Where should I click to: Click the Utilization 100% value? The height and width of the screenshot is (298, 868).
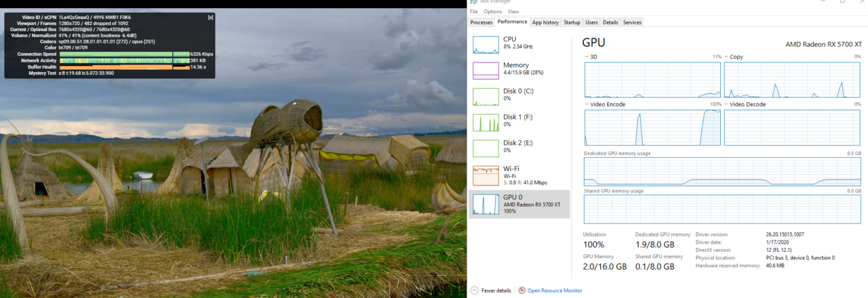tap(593, 244)
